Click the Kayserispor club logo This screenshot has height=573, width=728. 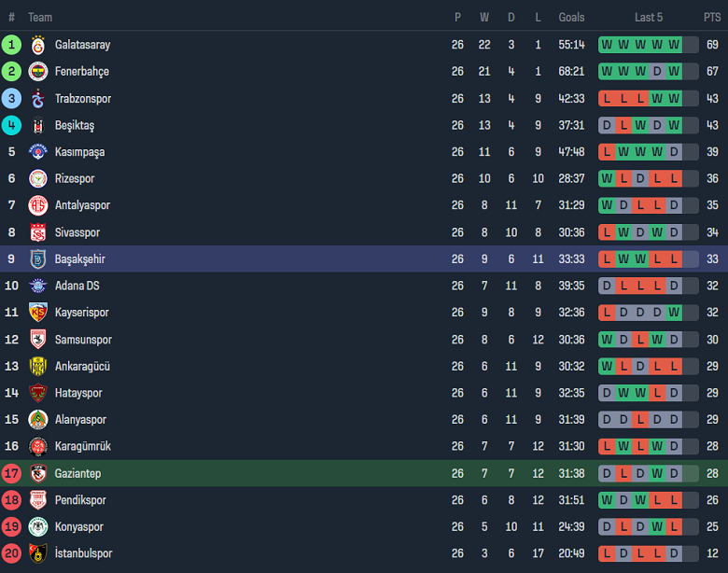coord(38,313)
